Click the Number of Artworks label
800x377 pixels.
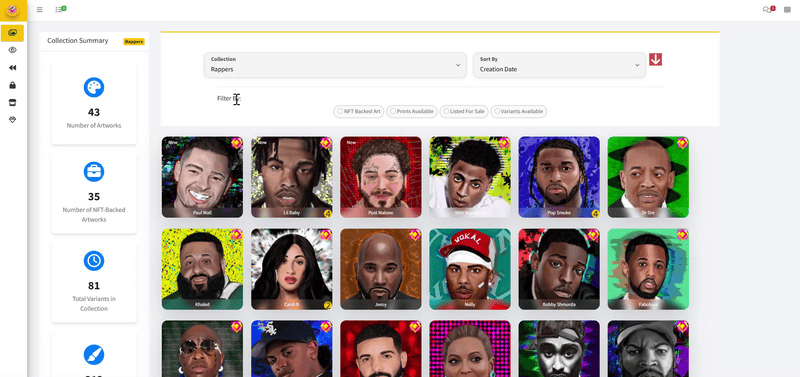click(x=94, y=125)
